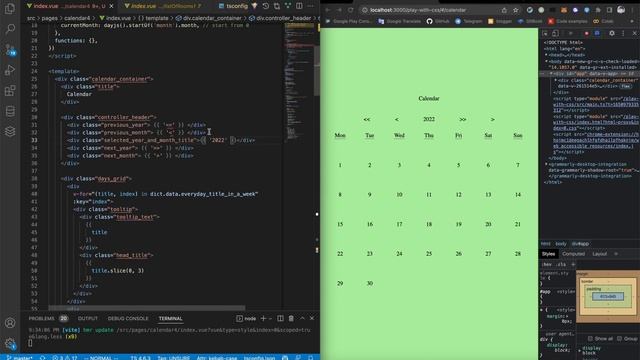The image size is (640, 360).
Task: Open the MetaMask fox extension
Action: [564, 10]
